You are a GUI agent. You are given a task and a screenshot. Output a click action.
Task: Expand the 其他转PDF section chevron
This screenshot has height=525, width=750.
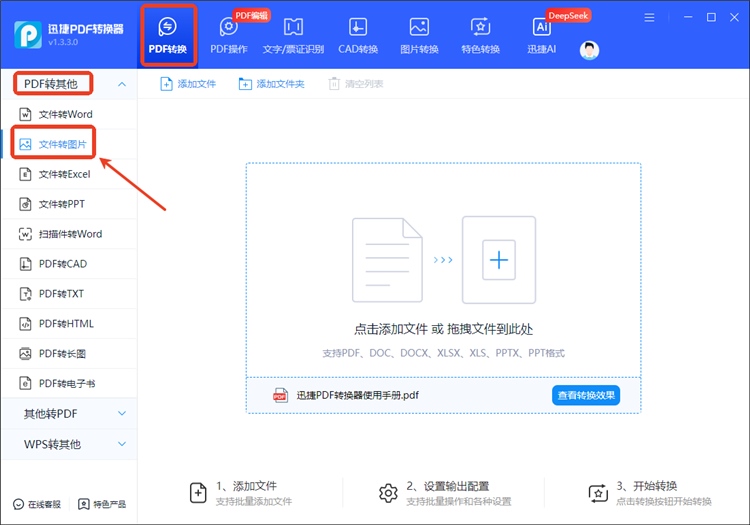coord(122,413)
